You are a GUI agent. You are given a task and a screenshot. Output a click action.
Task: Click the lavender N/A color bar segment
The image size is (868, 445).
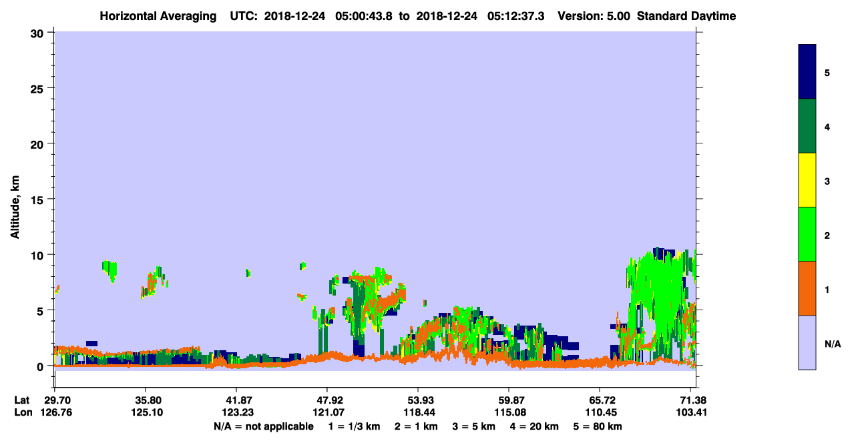(807, 342)
